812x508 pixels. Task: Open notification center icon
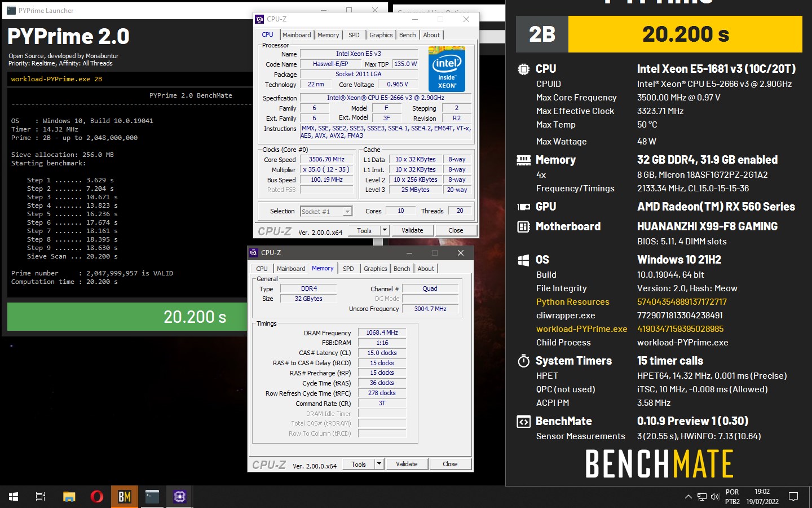pyautogui.click(x=793, y=497)
